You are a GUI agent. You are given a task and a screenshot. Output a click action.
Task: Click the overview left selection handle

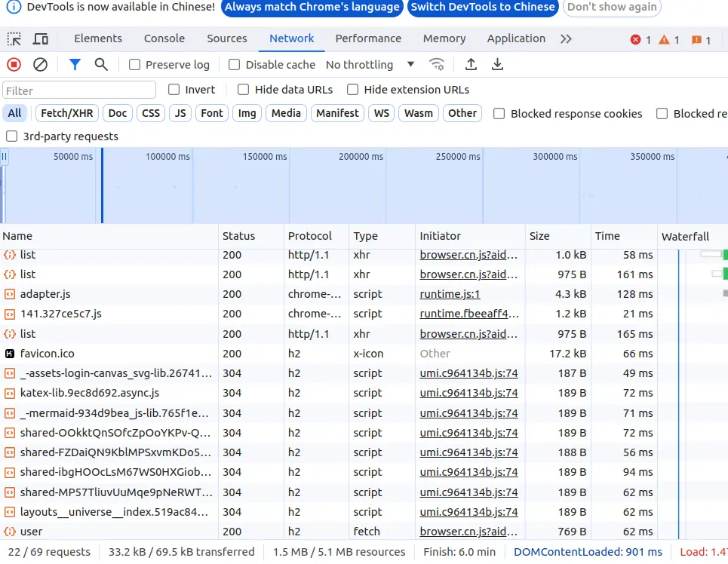click(x=5, y=156)
